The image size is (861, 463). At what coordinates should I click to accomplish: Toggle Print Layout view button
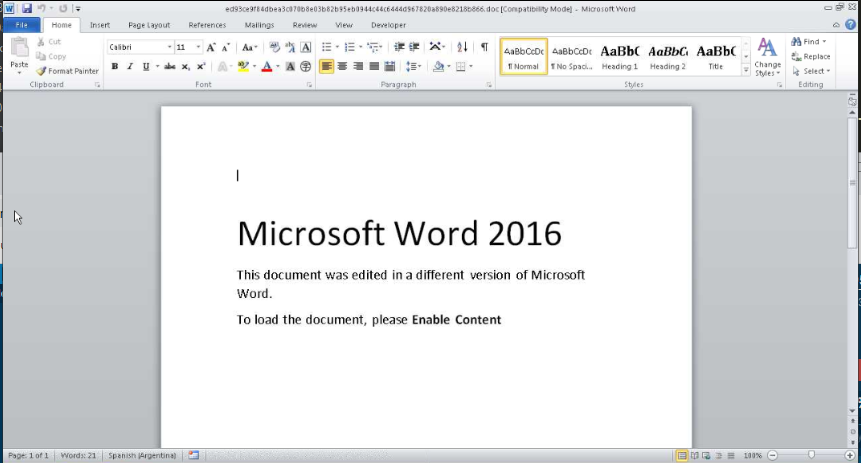pyautogui.click(x=681, y=455)
